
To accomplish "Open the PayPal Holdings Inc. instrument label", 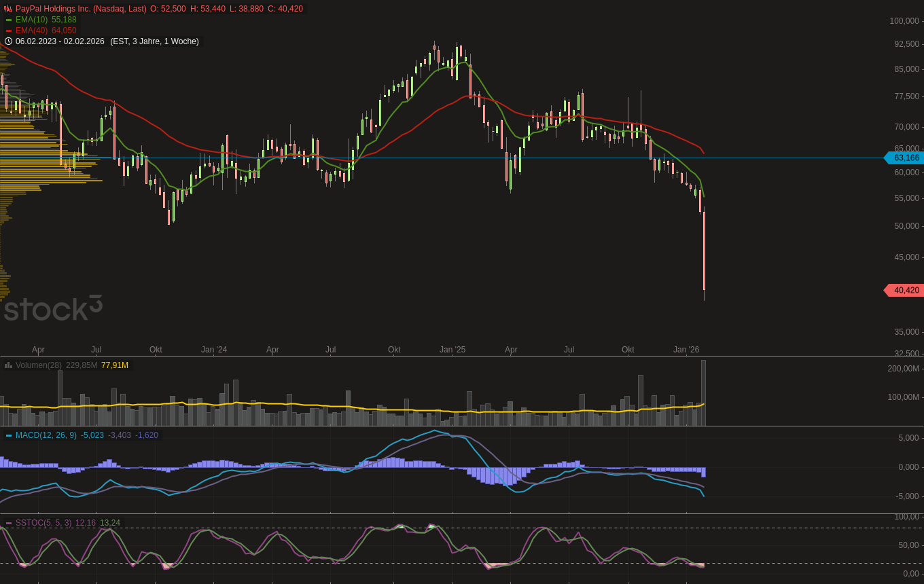I will 81,9.
